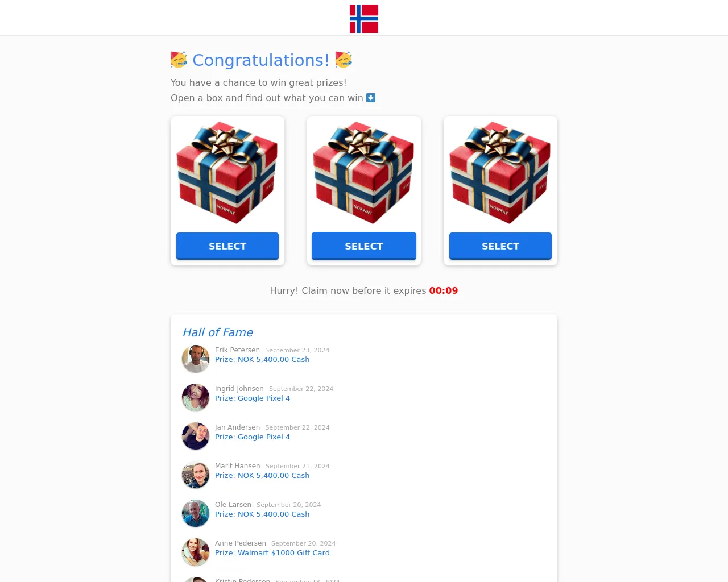Select the third gift box button
Viewport: 728px width, 582px height.
[500, 246]
